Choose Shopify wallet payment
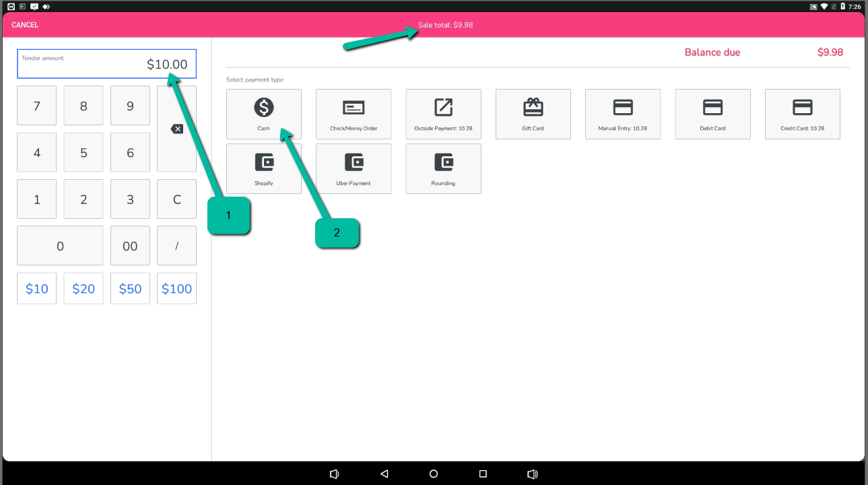This screenshot has height=485, width=868. [263, 168]
